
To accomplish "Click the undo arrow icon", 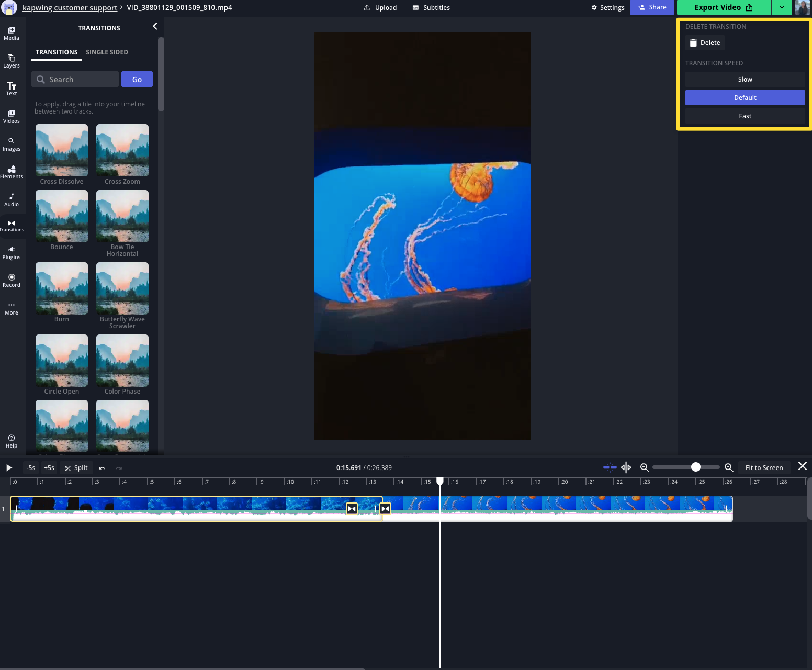I will click(x=102, y=468).
